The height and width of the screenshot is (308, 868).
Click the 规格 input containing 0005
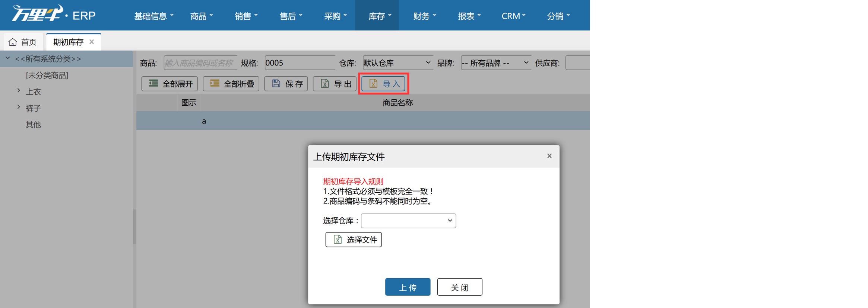coord(300,63)
